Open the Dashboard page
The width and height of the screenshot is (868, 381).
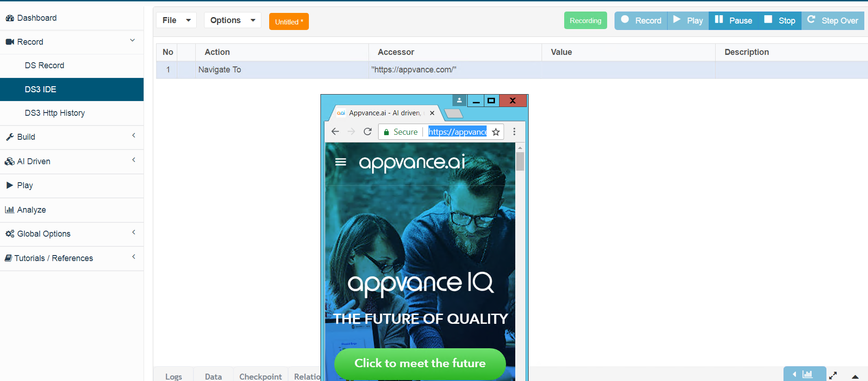point(72,18)
